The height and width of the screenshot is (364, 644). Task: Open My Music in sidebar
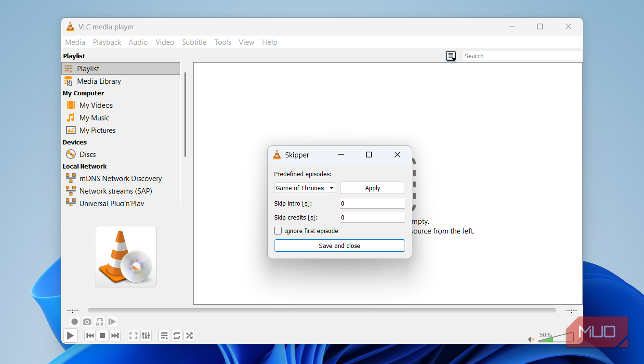120,118
